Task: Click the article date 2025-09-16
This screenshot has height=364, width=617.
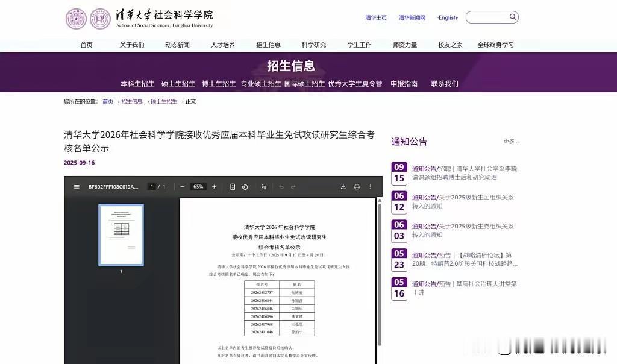Action: [x=79, y=163]
